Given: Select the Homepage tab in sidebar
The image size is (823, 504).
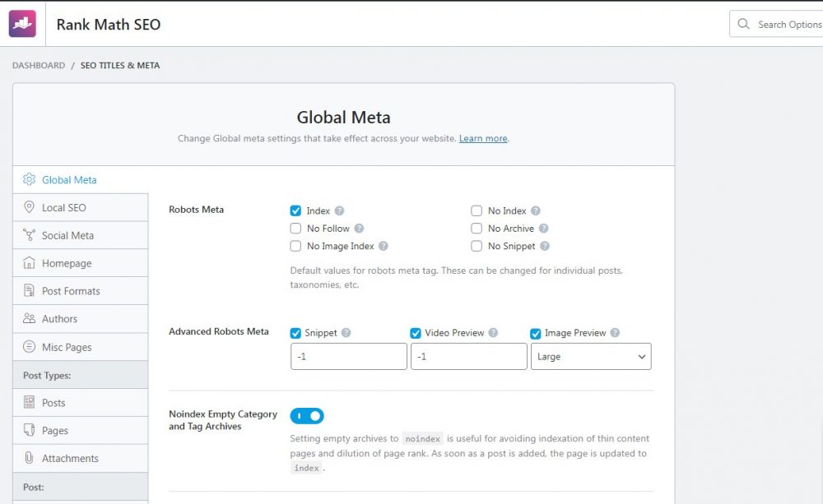Looking at the screenshot, I should (x=67, y=263).
